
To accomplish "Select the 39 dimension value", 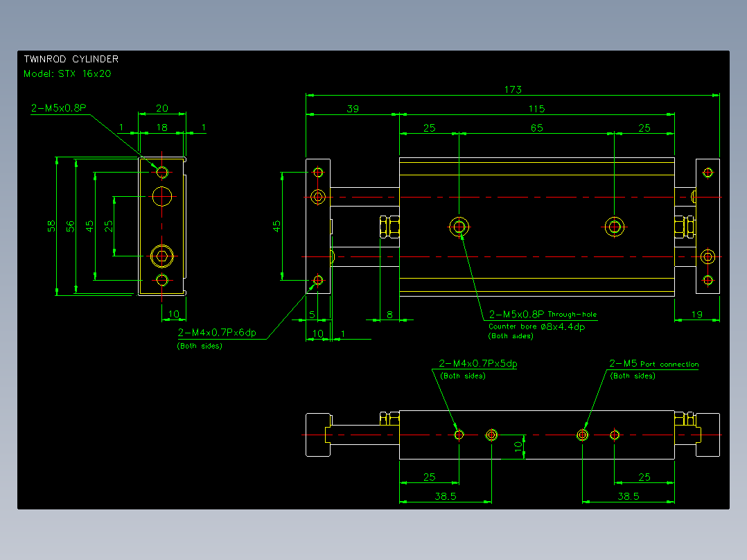I will 353,109.
